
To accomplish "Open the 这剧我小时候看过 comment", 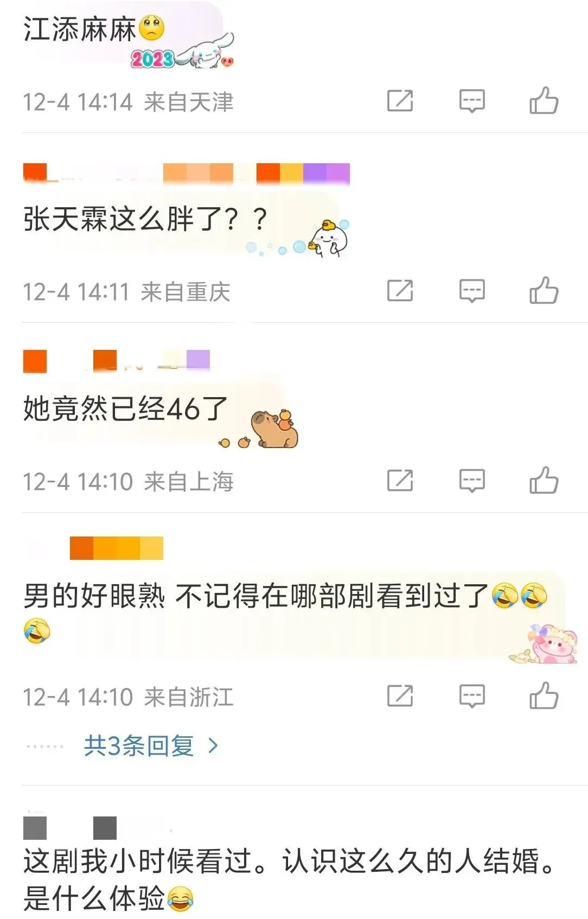I will (290, 879).
